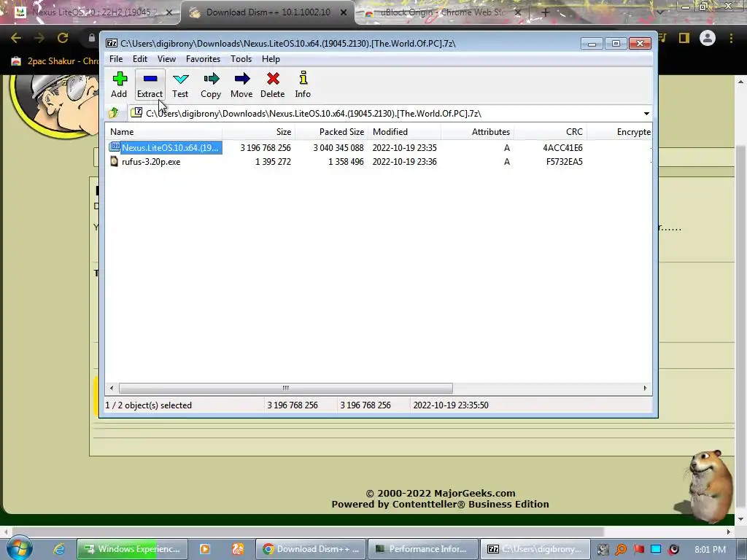Open the 7-Zip File menu

[x=116, y=59]
